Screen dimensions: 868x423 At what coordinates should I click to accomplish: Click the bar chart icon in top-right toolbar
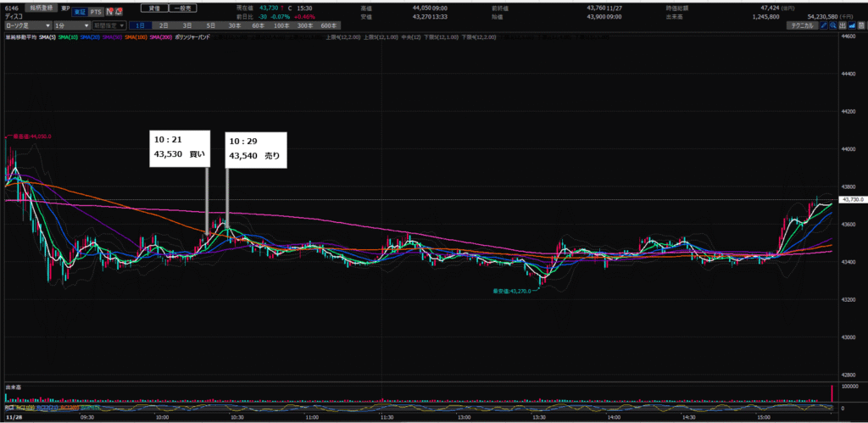click(x=844, y=26)
